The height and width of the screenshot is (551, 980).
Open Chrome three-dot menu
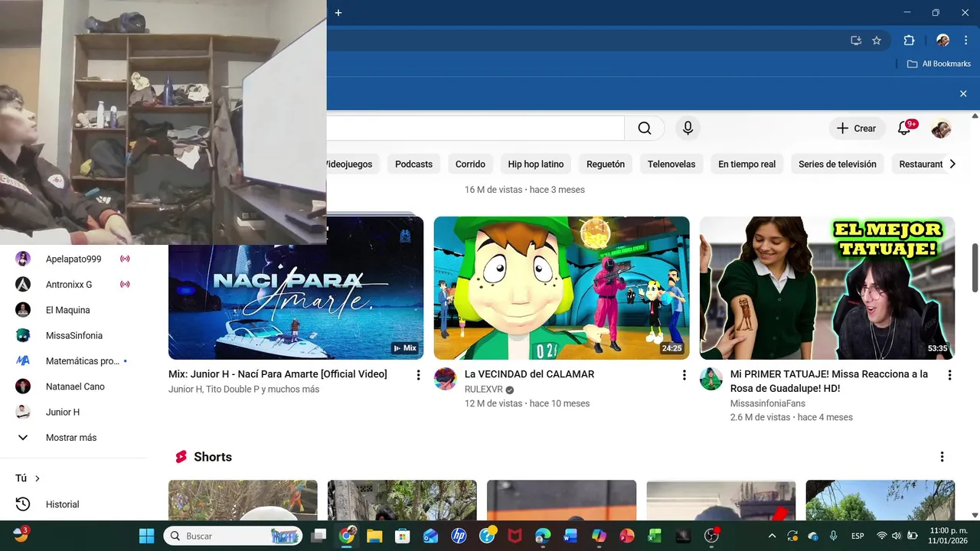(966, 41)
